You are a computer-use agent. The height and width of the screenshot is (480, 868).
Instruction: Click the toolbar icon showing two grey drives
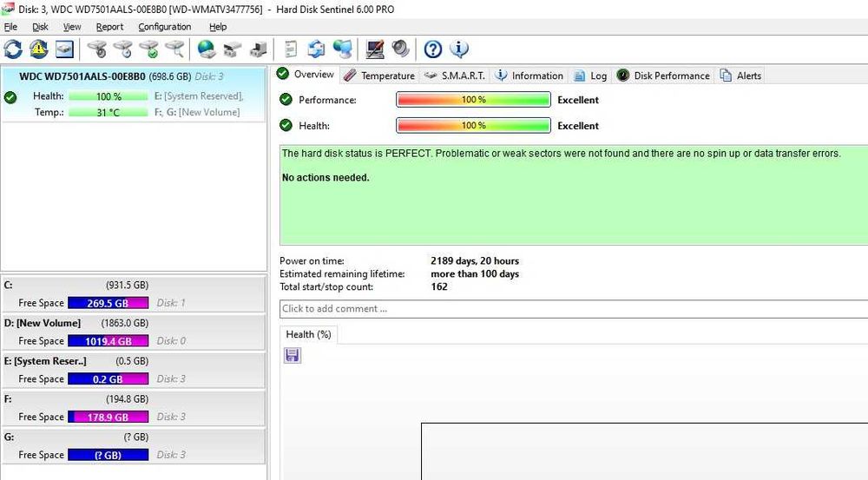pos(232,49)
